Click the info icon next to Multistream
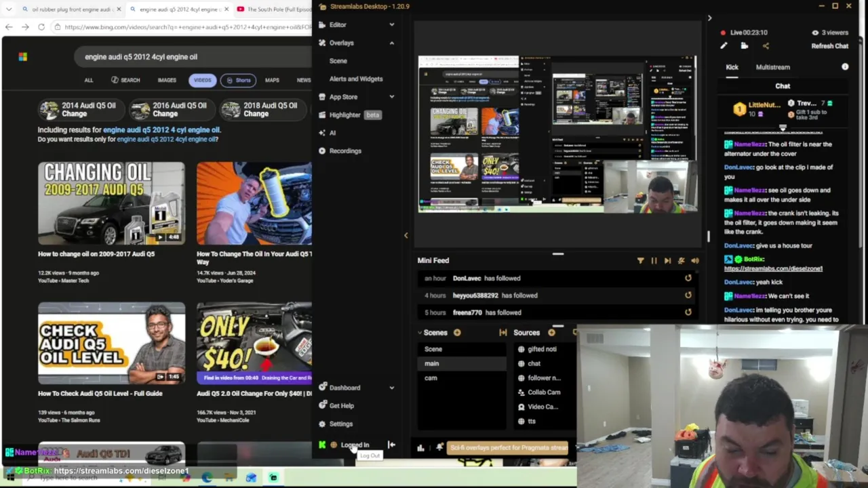This screenshot has width=868, height=488. [845, 67]
